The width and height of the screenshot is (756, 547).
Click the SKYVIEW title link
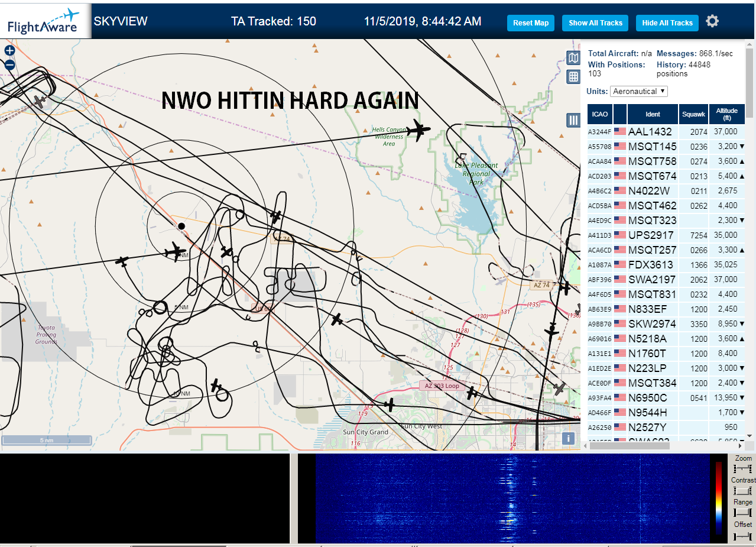[x=121, y=21]
